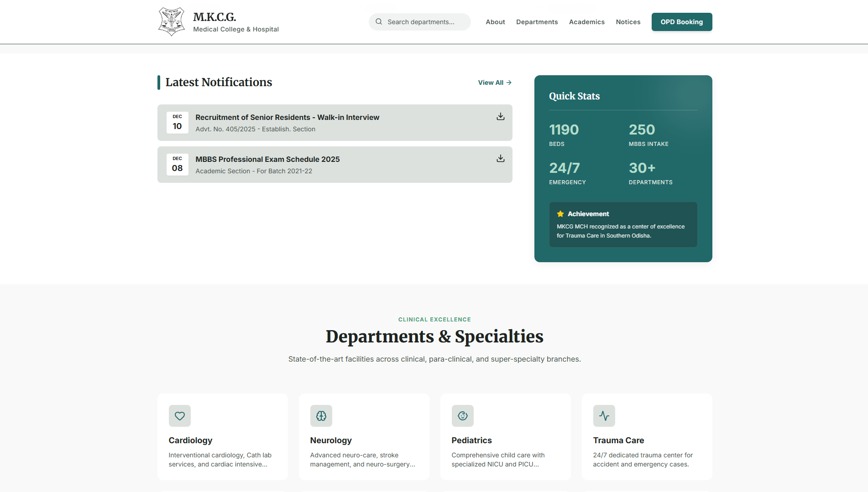Click the Cardiology heart icon
The height and width of the screenshot is (492, 868).
coord(180,416)
